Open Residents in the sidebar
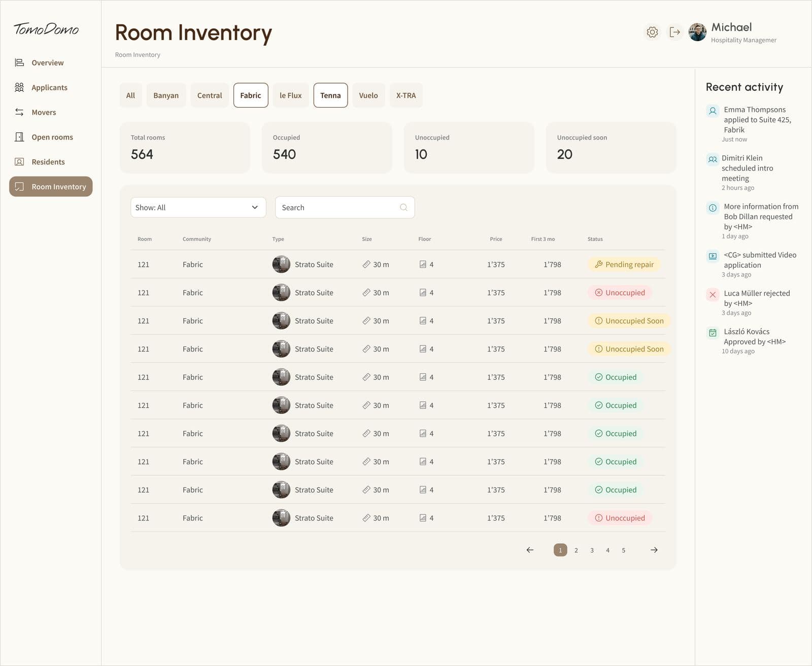The width and height of the screenshot is (812, 666). (51, 162)
